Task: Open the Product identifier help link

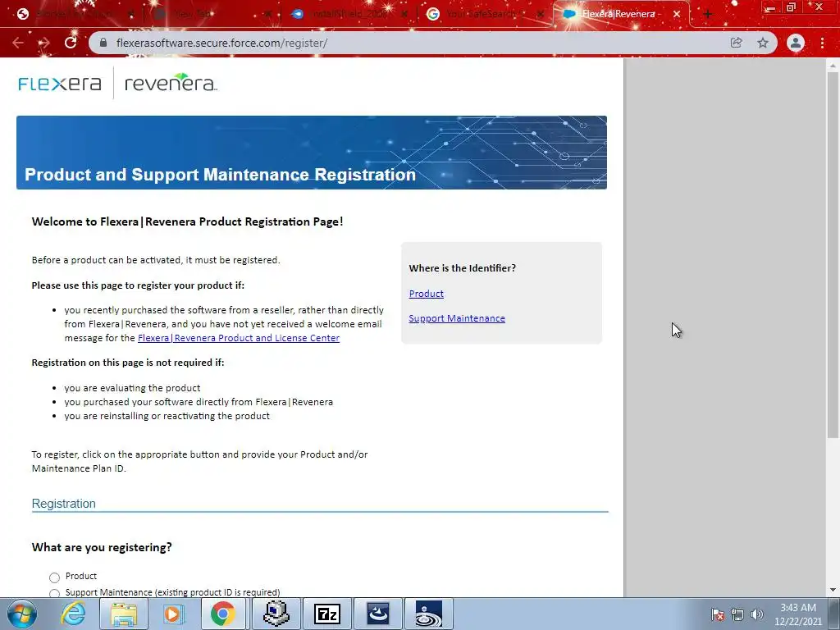Action: point(426,294)
